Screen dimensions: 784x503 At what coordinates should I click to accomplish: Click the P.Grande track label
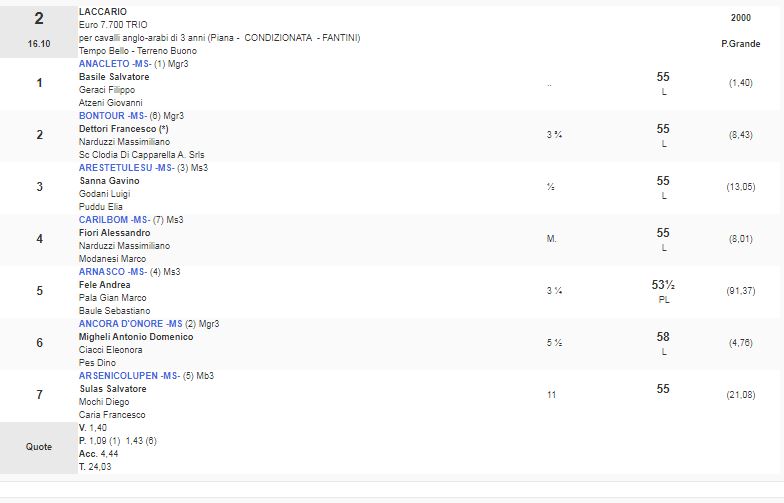739,45
